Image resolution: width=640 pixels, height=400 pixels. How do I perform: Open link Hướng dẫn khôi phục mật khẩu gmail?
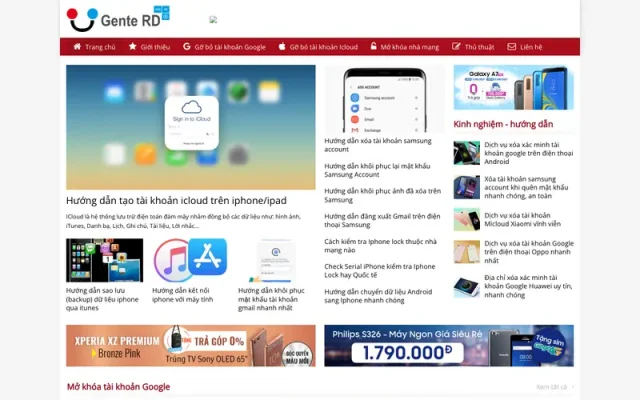tap(271, 299)
